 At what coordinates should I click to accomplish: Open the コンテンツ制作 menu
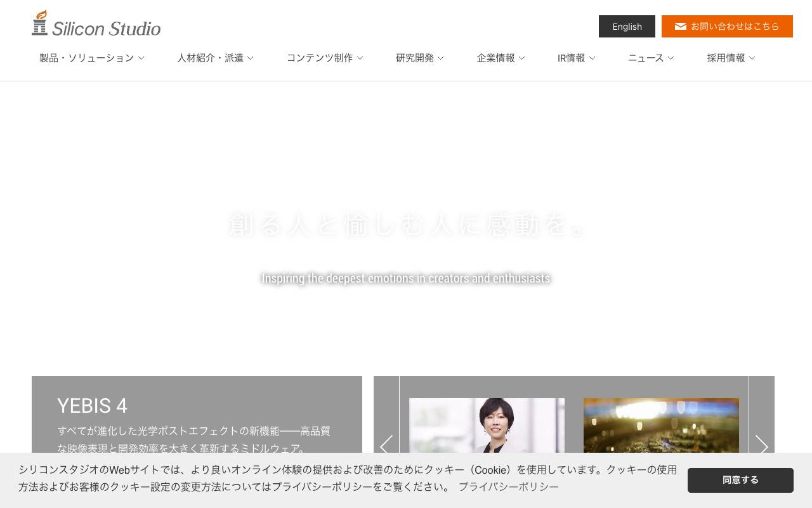click(320, 58)
